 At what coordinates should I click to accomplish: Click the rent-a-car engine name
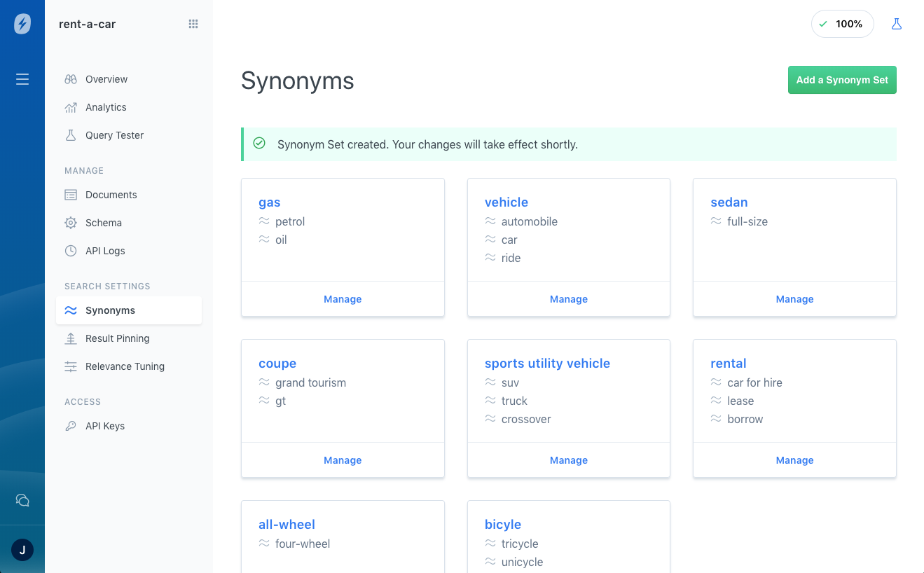[x=88, y=24]
